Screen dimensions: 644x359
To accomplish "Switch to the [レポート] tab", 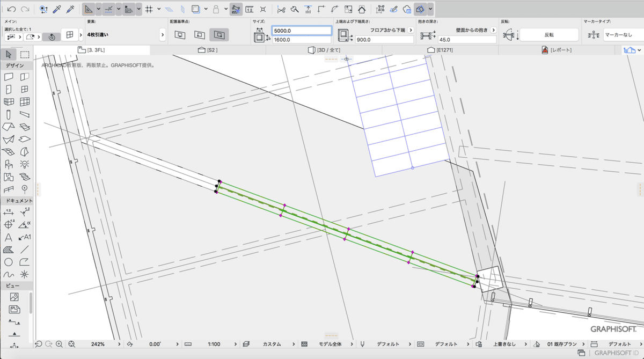I will (x=557, y=50).
